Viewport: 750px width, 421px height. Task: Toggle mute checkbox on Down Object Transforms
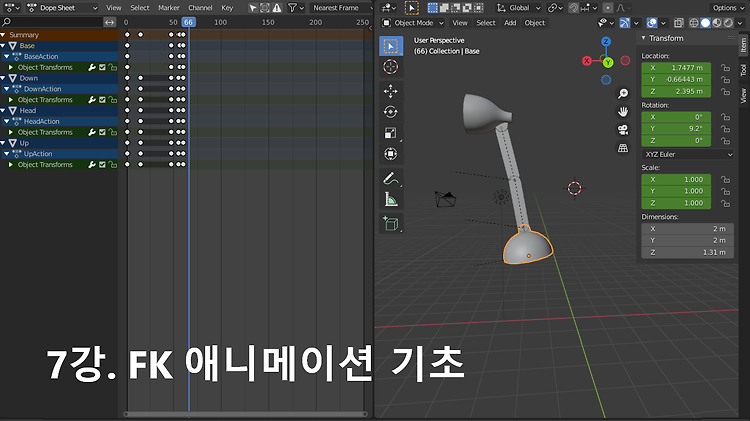(102, 100)
